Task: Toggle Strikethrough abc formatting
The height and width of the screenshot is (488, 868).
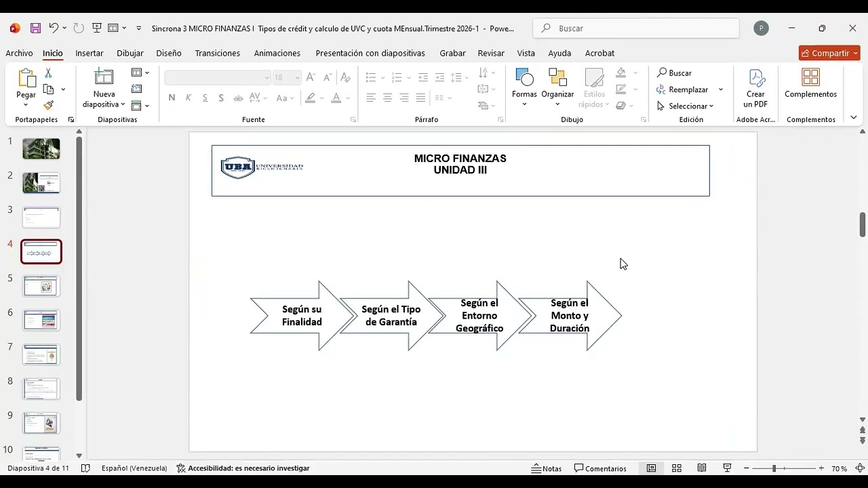Action: click(238, 98)
